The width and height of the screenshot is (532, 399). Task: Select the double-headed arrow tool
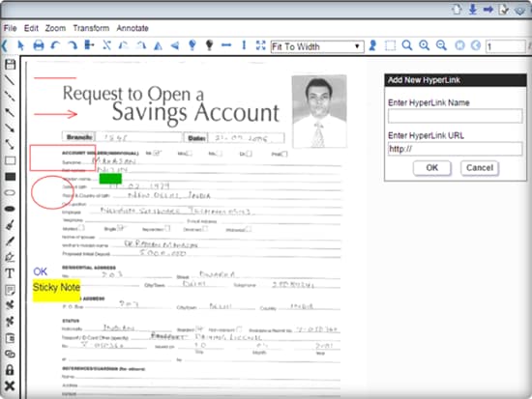[10, 144]
